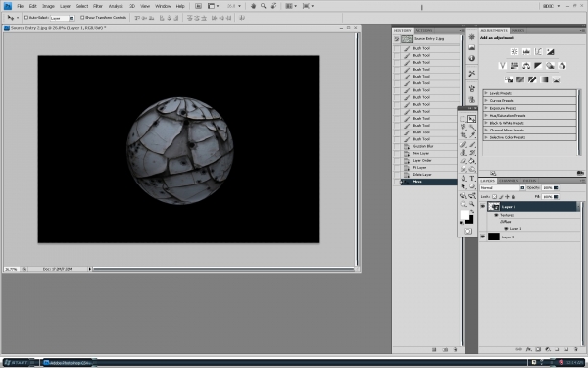Select the Healing Brush tool

click(x=464, y=144)
